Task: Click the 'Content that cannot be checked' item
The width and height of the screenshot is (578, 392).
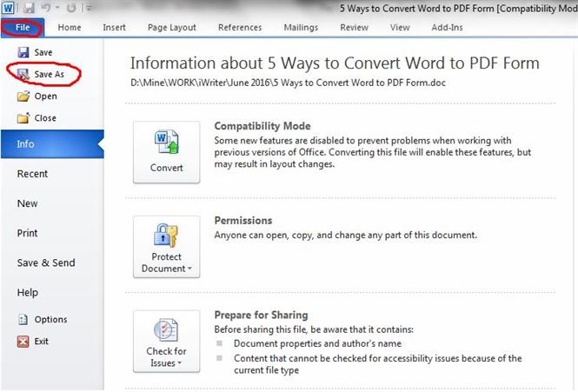Action: (x=378, y=364)
